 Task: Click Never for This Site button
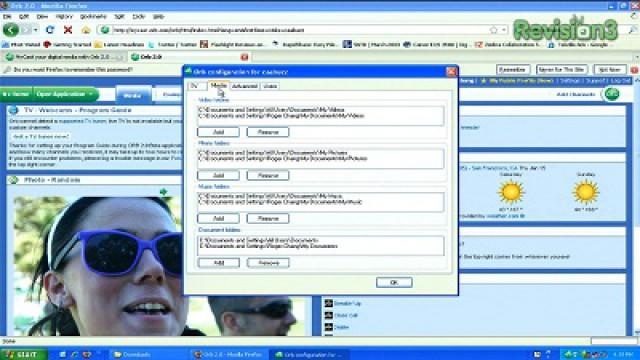(x=562, y=69)
